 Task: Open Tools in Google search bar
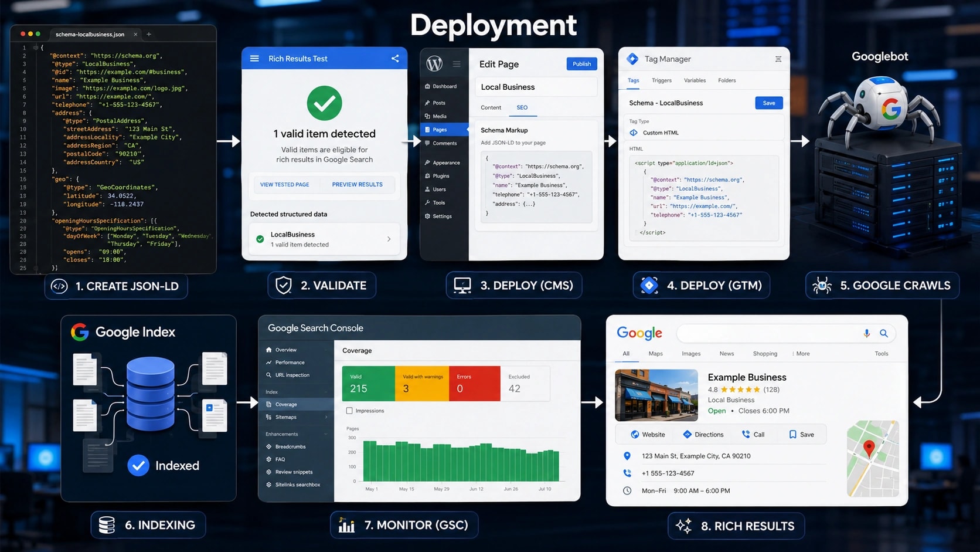(x=882, y=354)
